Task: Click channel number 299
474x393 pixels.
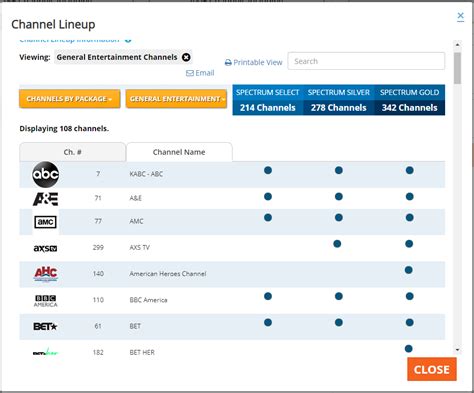Action: tap(98, 248)
